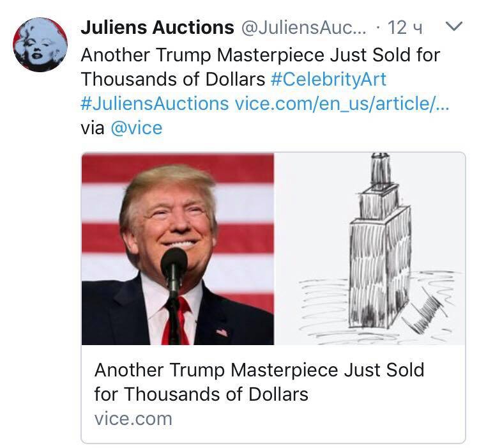The height and width of the screenshot is (448, 479).
Task: Open the #JuliensAuctions hashtag
Action: point(155,104)
